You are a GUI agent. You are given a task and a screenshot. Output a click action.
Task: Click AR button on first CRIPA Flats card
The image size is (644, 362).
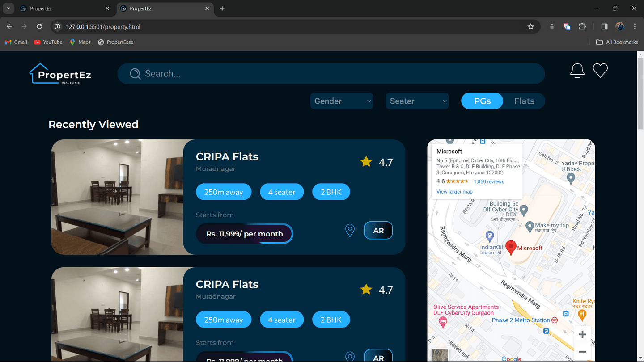[x=378, y=231]
